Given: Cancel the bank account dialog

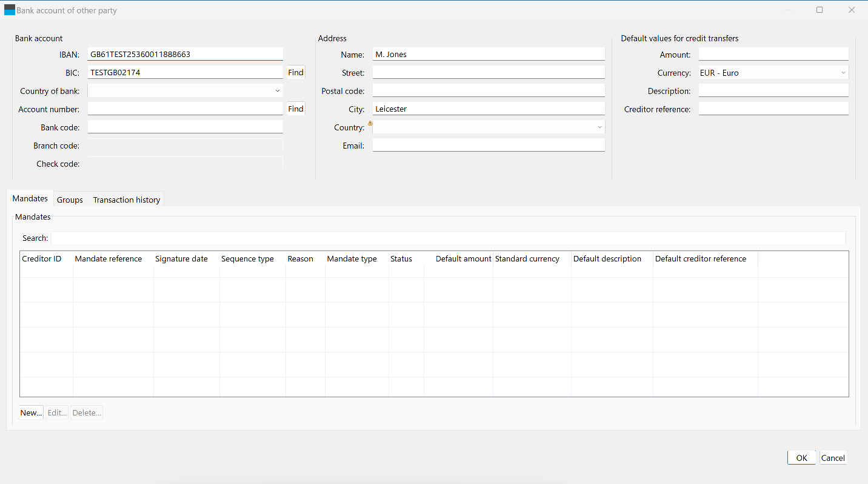Looking at the screenshot, I should tap(833, 458).
